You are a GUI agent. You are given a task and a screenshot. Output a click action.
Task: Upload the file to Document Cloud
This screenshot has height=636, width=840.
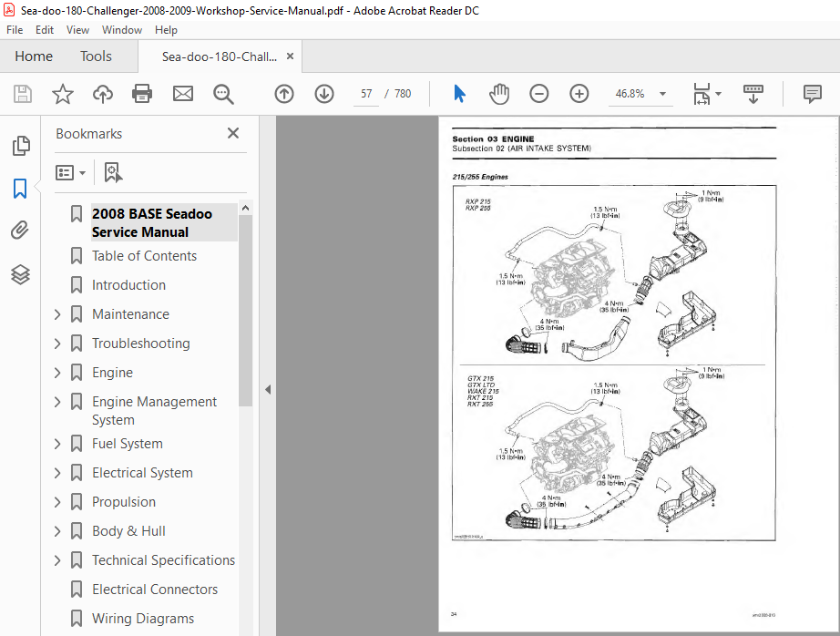click(x=103, y=94)
